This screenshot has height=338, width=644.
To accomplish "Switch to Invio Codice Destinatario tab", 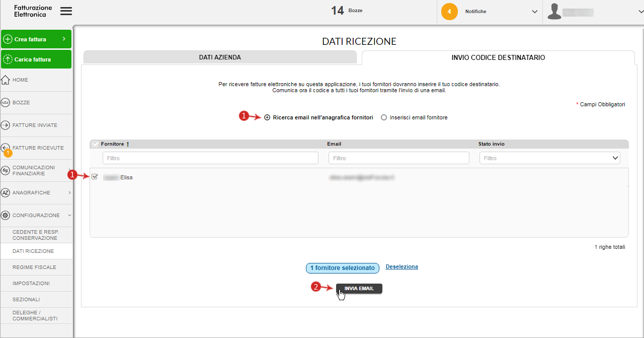I will coord(498,57).
